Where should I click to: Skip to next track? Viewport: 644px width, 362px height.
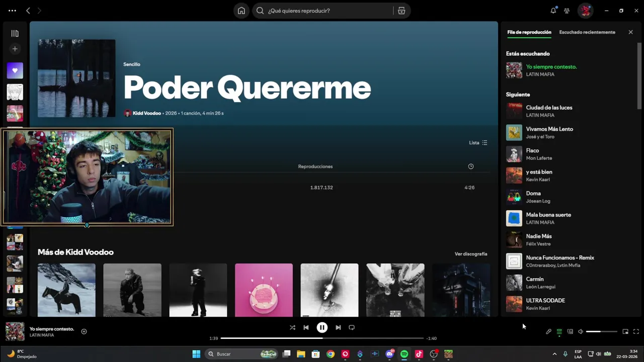[338, 327]
